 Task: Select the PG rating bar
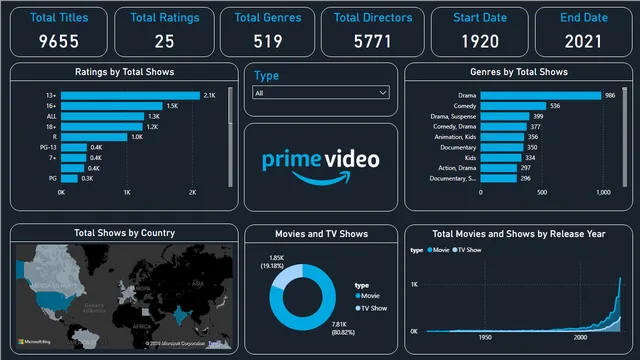point(69,178)
